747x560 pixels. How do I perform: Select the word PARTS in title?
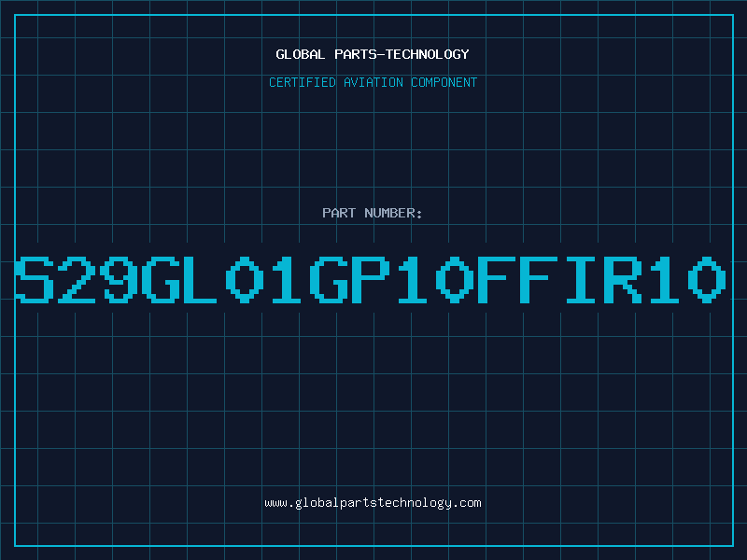pyautogui.click(x=356, y=54)
